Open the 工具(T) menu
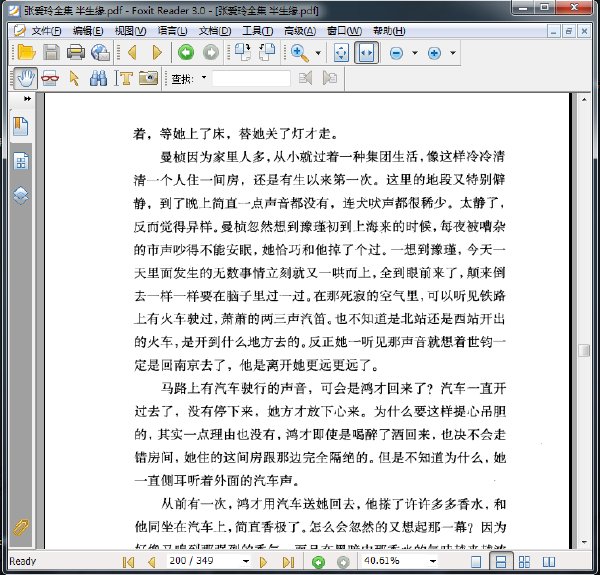The height and width of the screenshot is (575, 600). (x=258, y=31)
